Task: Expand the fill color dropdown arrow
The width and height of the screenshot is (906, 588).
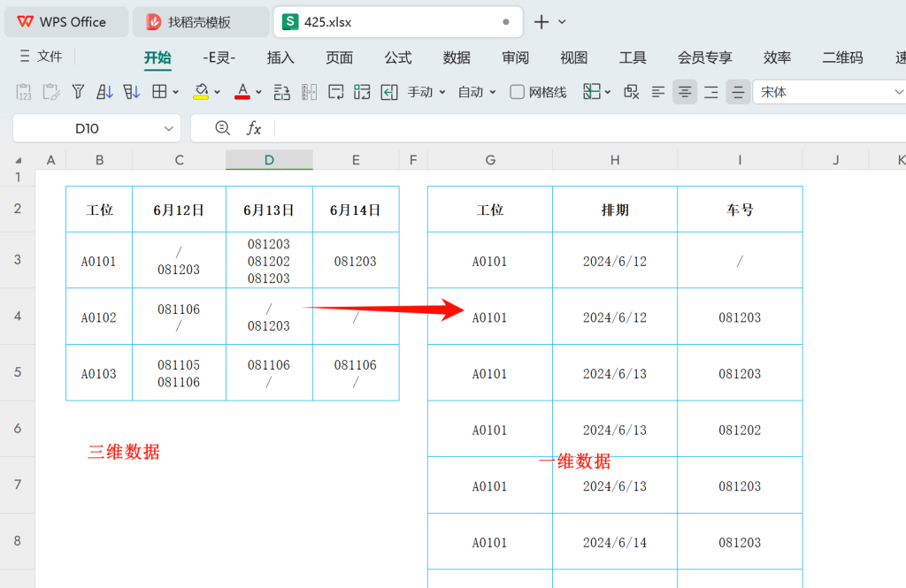Action: [x=218, y=92]
